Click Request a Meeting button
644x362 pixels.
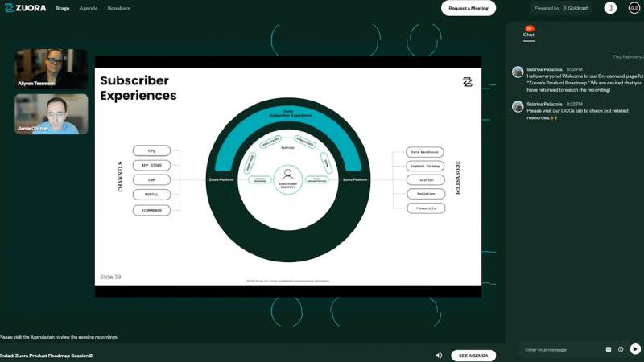tap(469, 8)
